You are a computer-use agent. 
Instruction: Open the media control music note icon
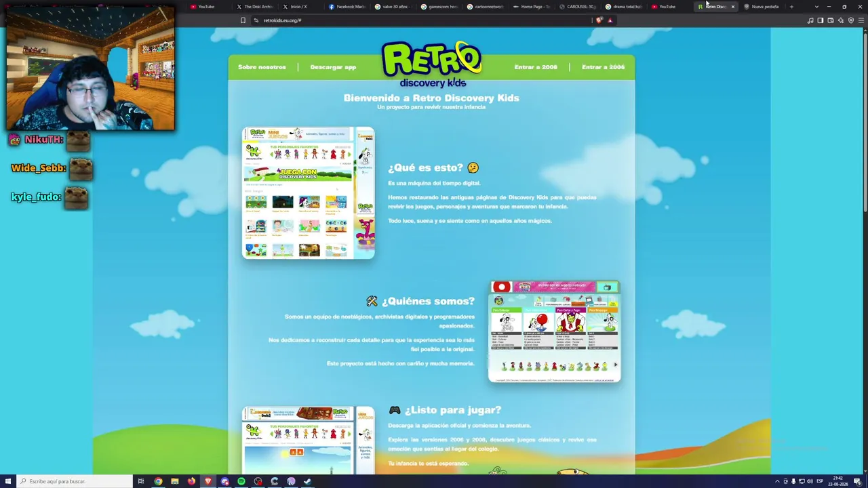(810, 20)
